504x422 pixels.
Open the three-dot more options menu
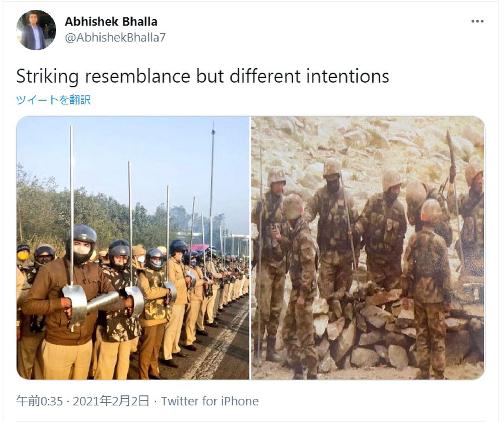477,21
